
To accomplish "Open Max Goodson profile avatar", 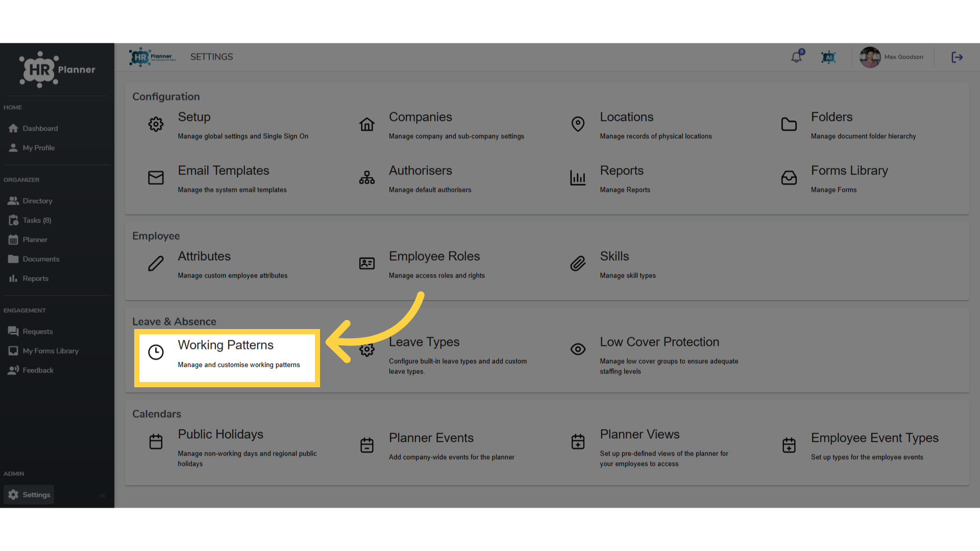I will click(x=870, y=57).
